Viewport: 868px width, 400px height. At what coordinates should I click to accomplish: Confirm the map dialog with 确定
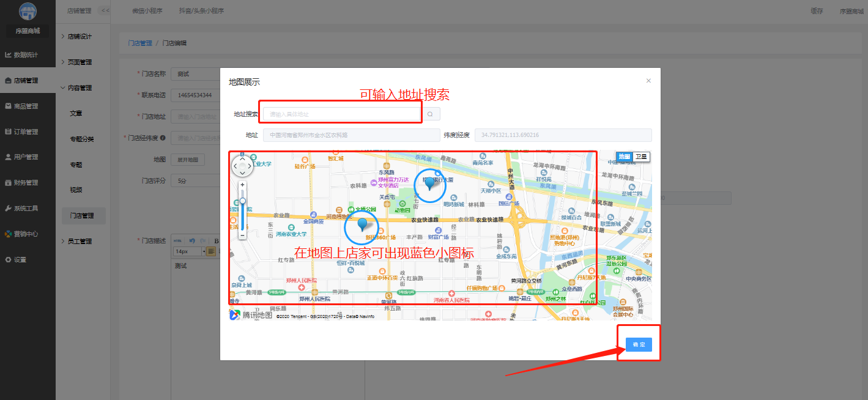639,345
